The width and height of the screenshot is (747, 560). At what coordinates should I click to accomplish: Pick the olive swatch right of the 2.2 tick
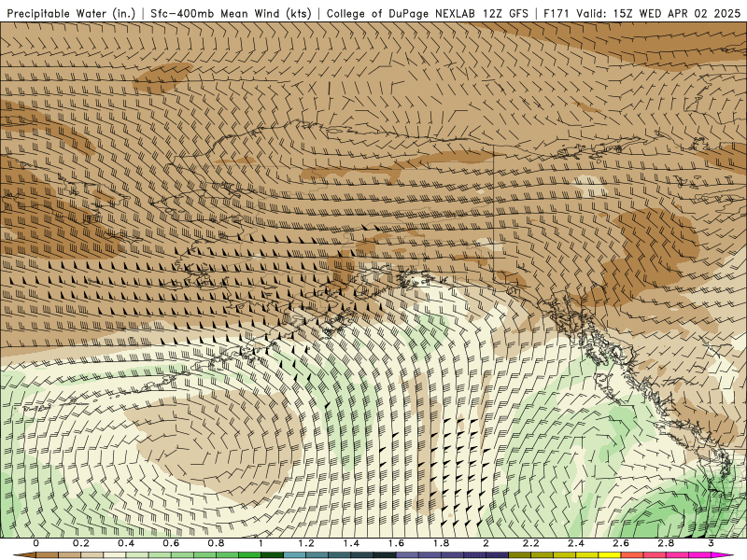tap(543, 555)
